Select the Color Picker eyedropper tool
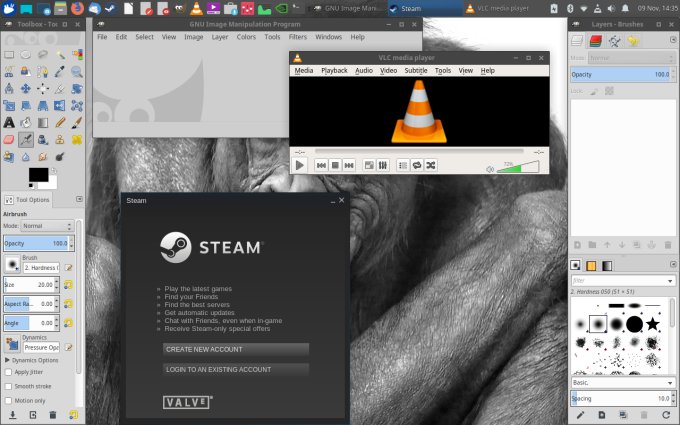The width and height of the screenshot is (680, 425). (x=60, y=72)
